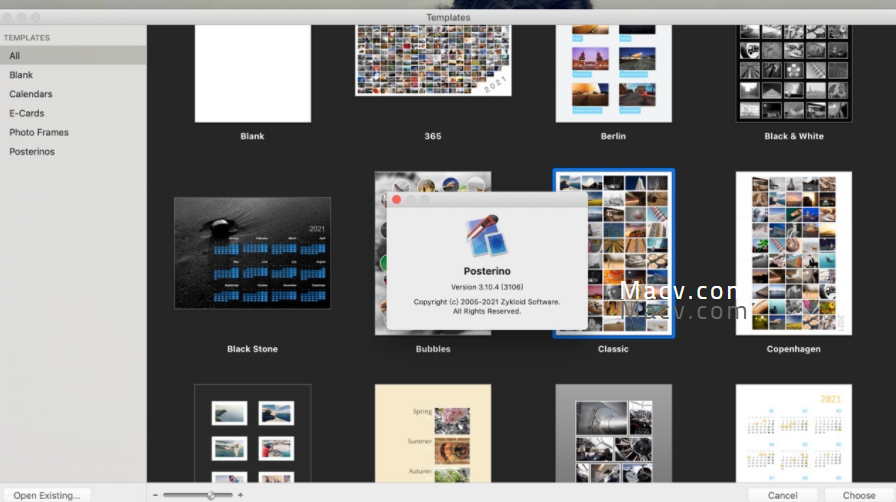Viewport: 896px width, 502px height.
Task: Click the Open Existing... button
Action: 47,495
